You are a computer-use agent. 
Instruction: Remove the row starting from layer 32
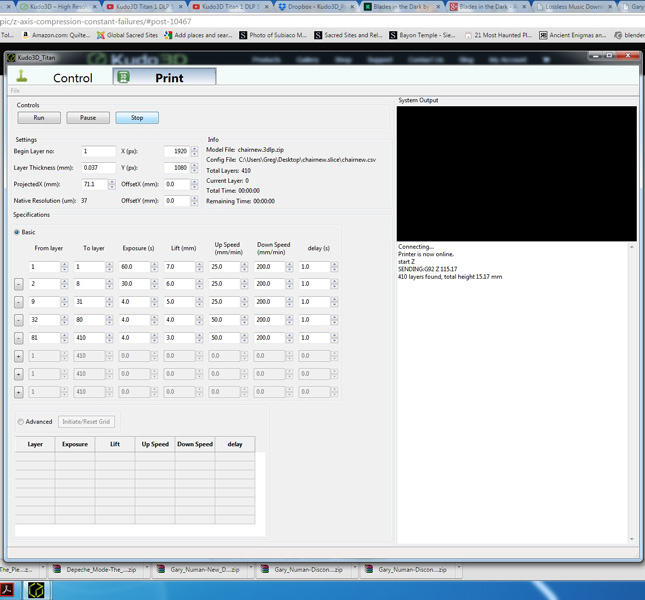click(x=19, y=320)
